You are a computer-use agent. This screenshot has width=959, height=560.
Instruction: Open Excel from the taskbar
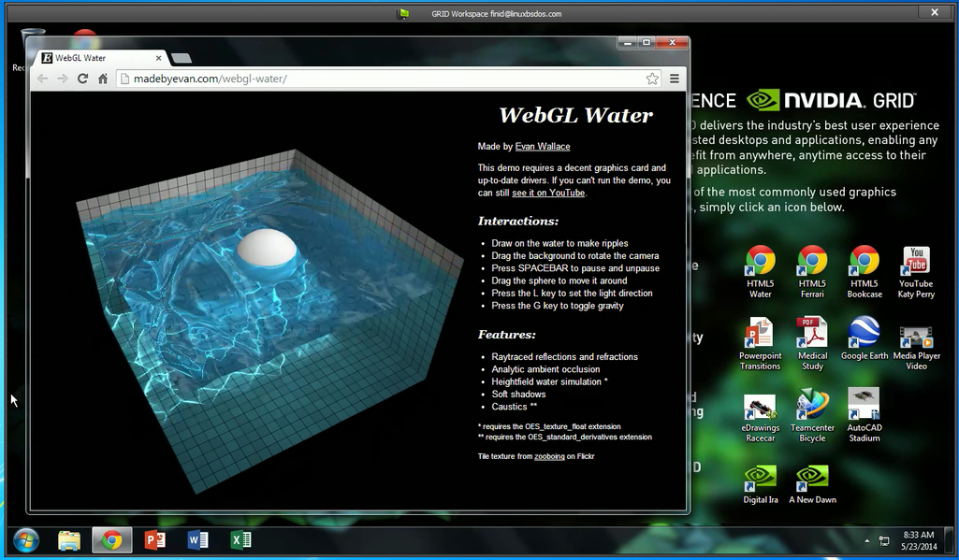(240, 540)
